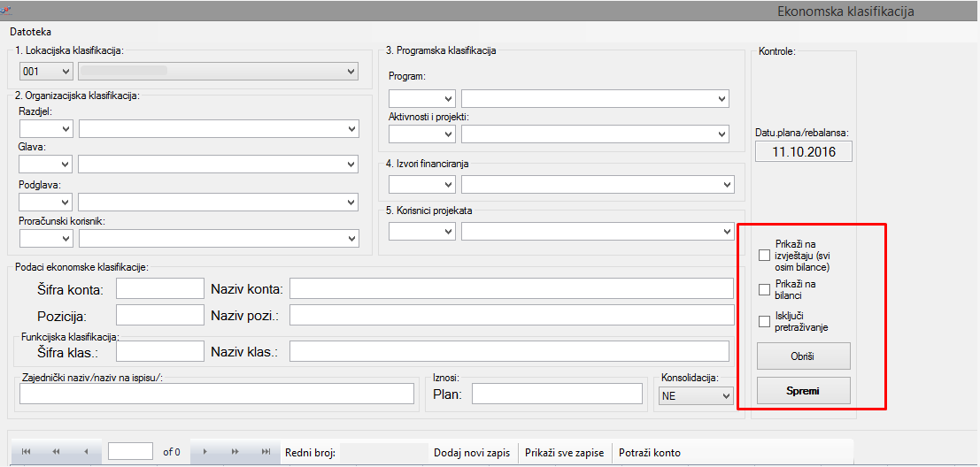Expand the Konsolidacija 'NE' dropdown
The width and height of the screenshot is (980, 467).
coord(695,396)
